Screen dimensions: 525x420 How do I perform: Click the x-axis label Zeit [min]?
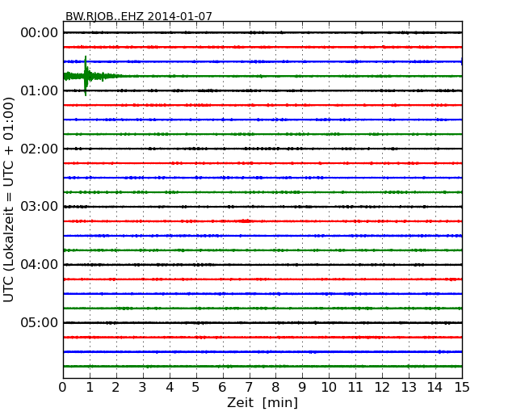(262, 402)
